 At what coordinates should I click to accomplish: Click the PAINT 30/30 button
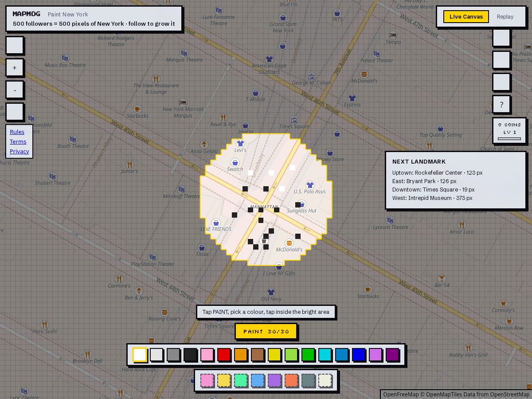click(266, 331)
